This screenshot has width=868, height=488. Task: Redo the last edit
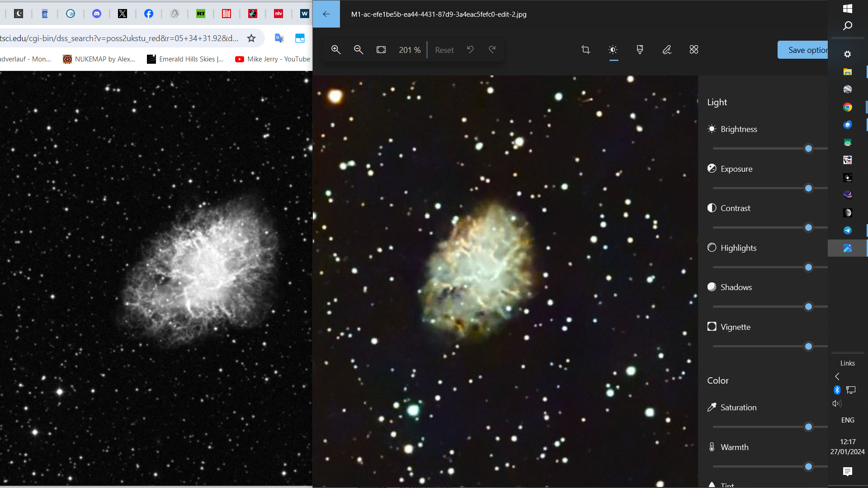[x=492, y=50]
